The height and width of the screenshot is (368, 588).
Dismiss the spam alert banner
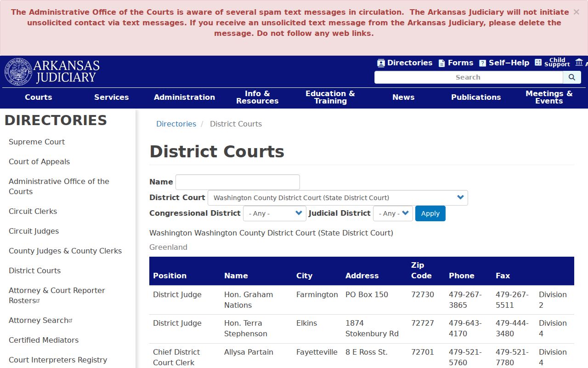[576, 12]
